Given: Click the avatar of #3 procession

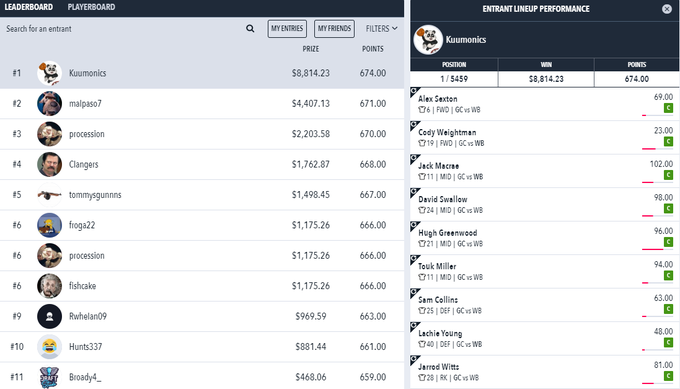Looking at the screenshot, I should 49,134.
